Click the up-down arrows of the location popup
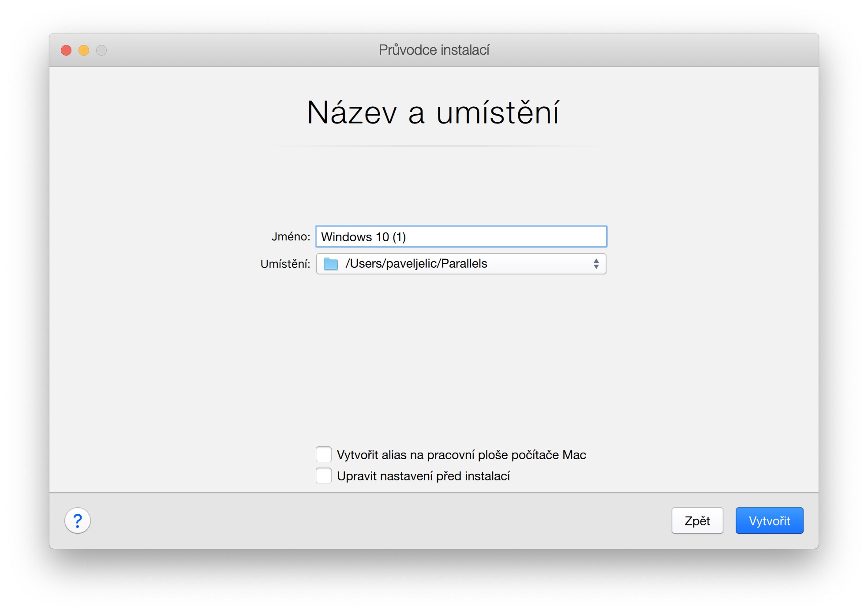 click(x=596, y=264)
